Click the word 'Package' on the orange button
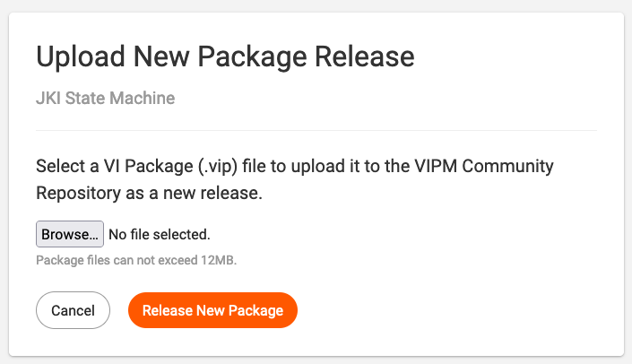 coord(255,310)
